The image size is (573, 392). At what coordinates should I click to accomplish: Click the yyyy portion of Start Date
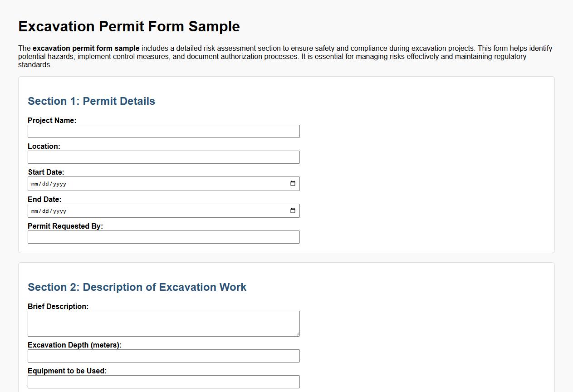[x=59, y=184]
